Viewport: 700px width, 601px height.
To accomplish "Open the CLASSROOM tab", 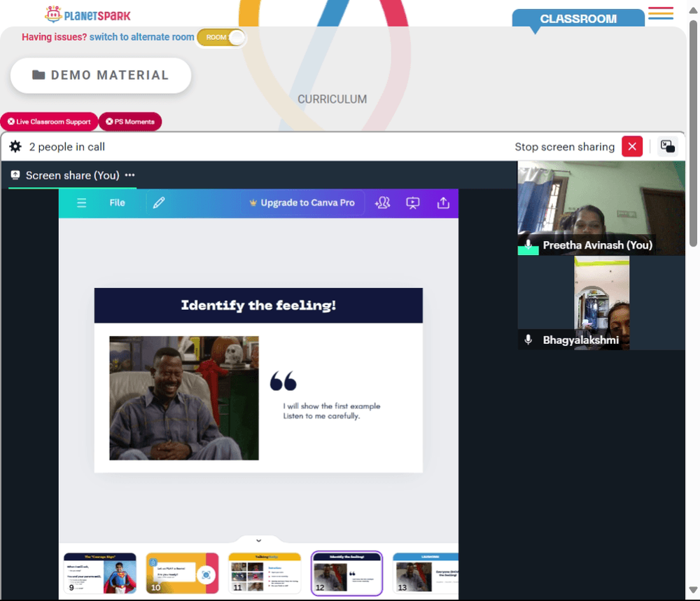I will click(578, 19).
